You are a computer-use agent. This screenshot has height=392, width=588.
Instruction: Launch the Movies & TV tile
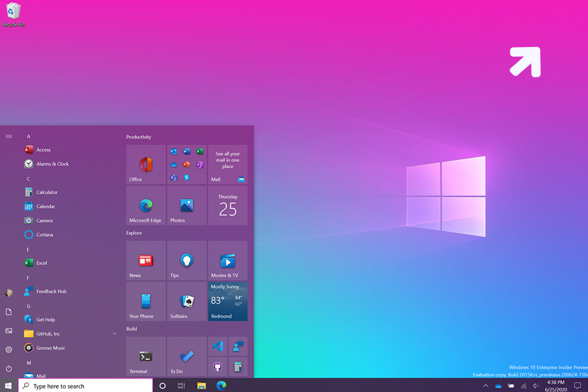point(228,260)
